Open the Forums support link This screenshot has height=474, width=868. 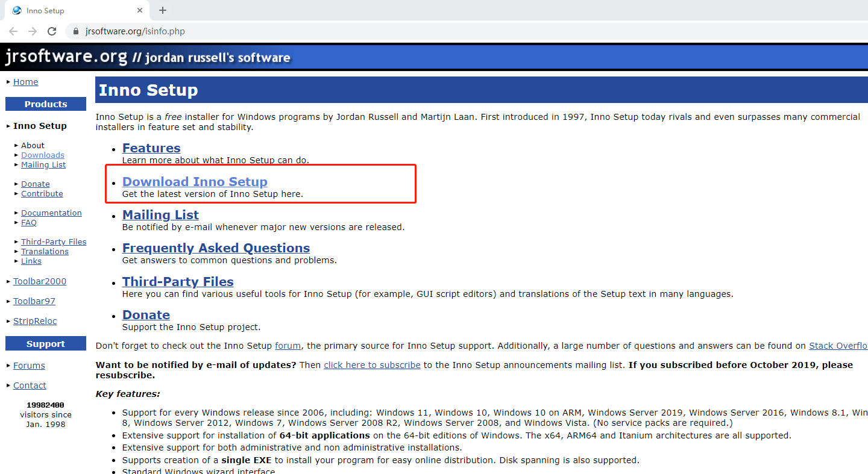point(29,366)
